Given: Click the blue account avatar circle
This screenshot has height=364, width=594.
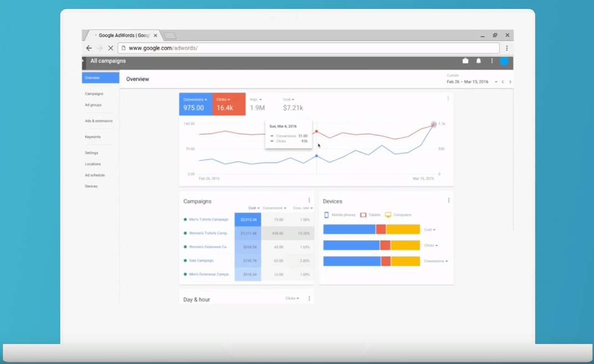Looking at the screenshot, I should (504, 61).
